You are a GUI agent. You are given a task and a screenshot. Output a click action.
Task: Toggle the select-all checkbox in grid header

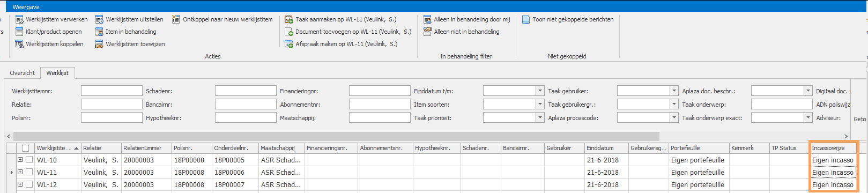tap(25, 148)
